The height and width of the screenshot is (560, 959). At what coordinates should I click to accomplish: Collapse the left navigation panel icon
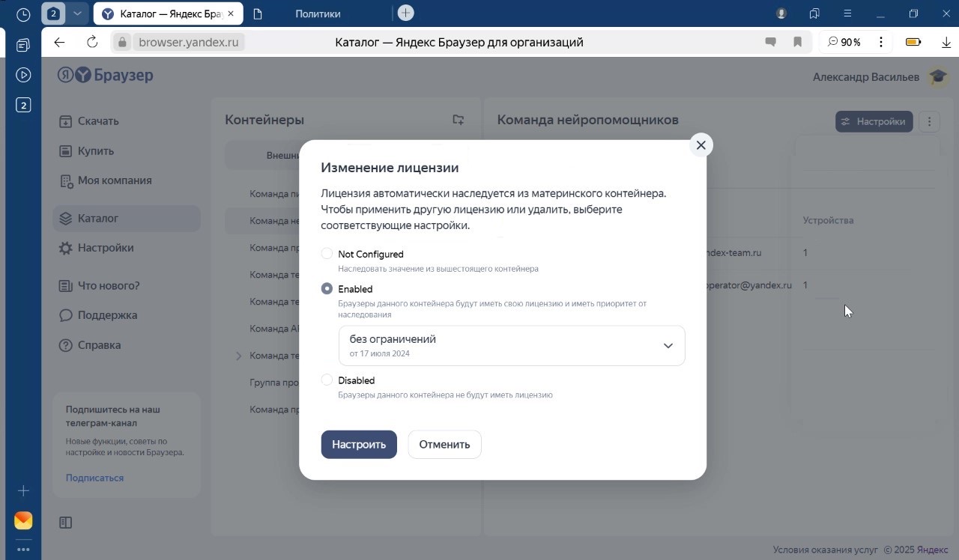[65, 523]
